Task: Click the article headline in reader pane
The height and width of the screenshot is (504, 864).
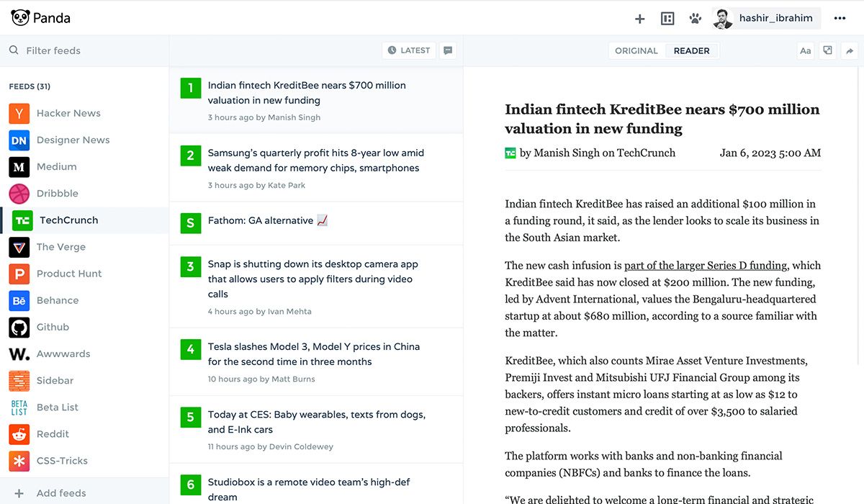Action: coord(662,119)
